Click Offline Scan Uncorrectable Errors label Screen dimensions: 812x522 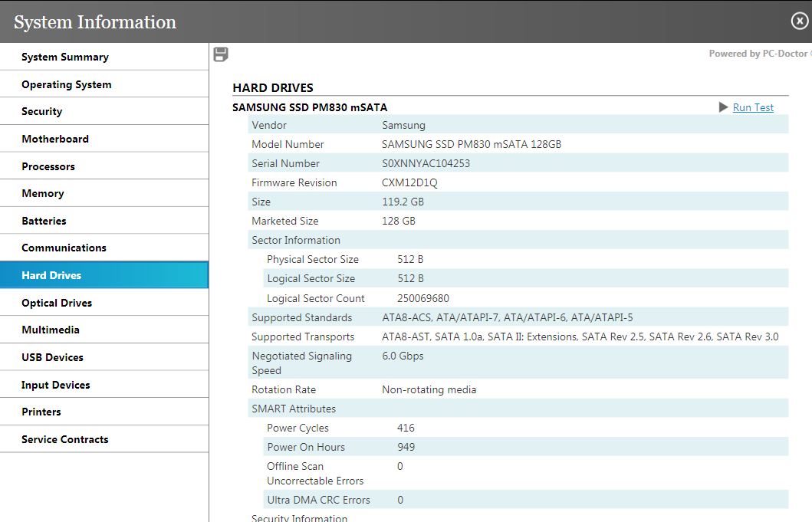[x=315, y=473]
